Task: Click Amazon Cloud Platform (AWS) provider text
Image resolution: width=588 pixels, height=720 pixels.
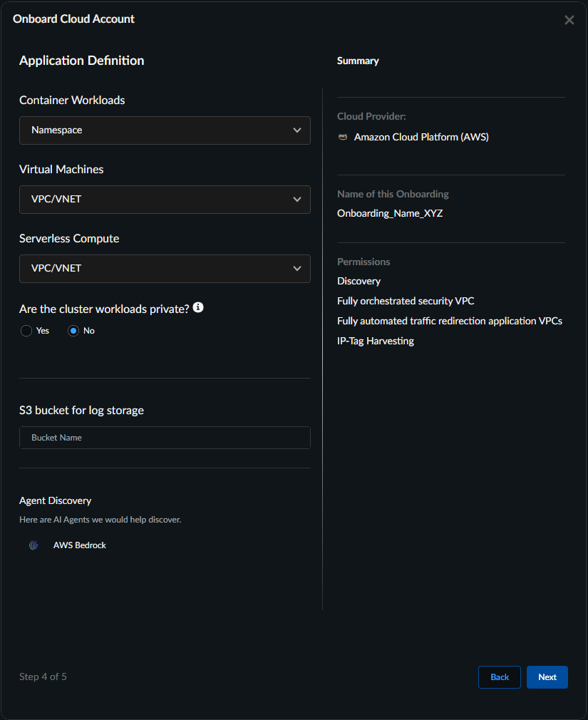Action: click(x=421, y=137)
